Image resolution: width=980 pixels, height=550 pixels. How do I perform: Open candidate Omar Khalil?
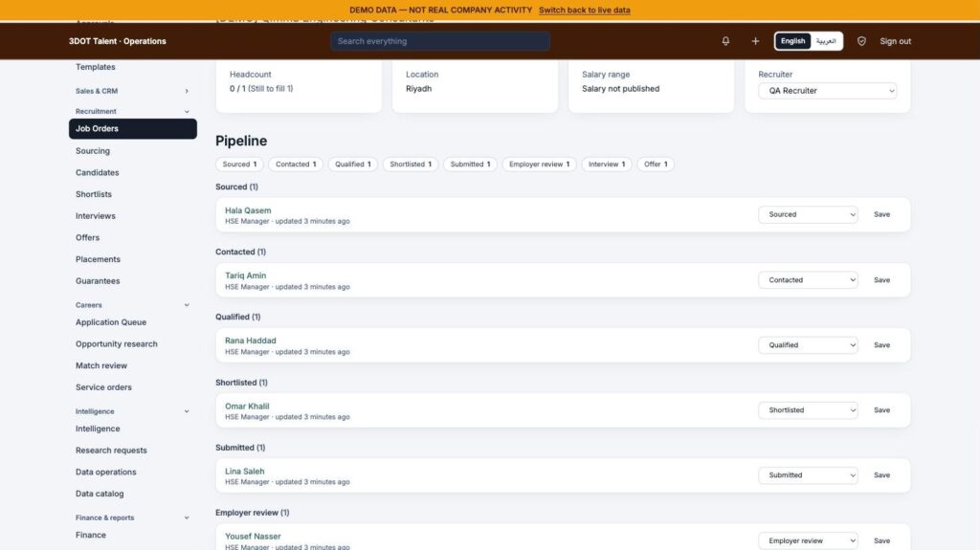coord(247,407)
